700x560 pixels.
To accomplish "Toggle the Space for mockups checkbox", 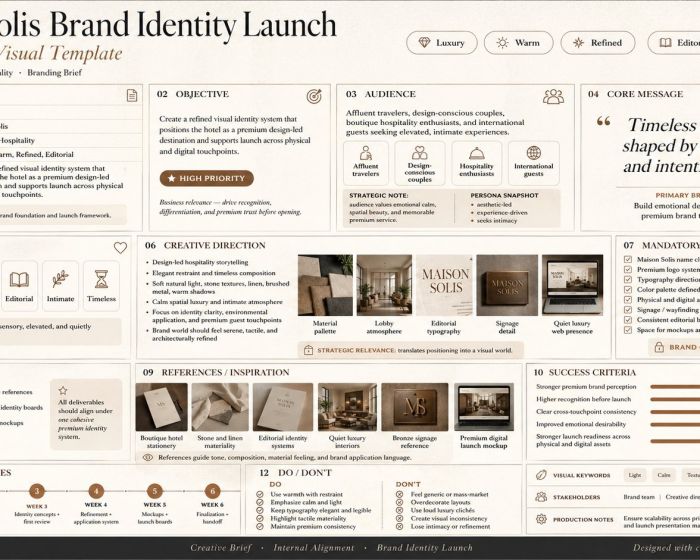I will pos(628,330).
